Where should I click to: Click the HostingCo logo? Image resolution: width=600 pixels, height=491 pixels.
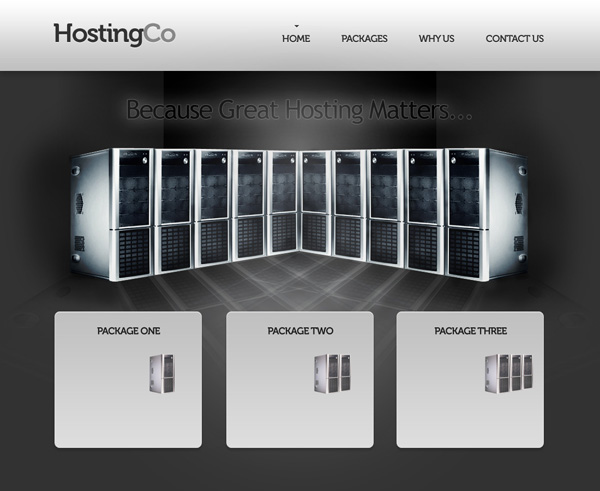pos(114,34)
